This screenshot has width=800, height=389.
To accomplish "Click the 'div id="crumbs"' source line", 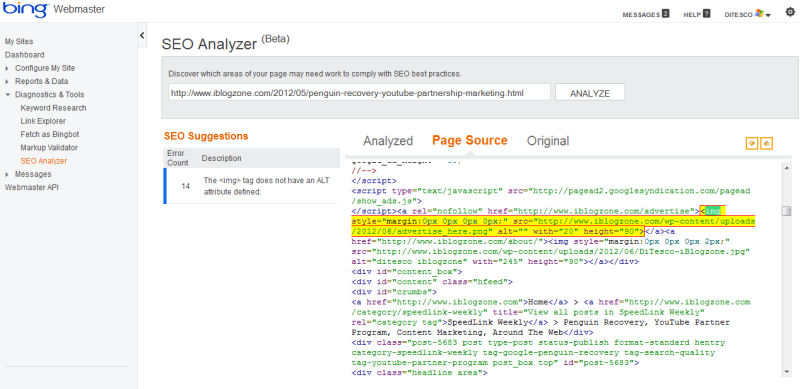I will pos(394,292).
